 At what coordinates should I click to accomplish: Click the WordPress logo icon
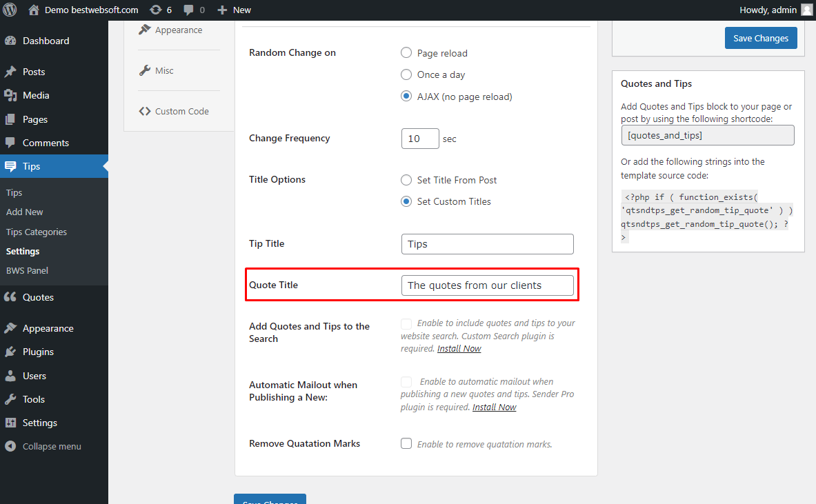point(10,10)
